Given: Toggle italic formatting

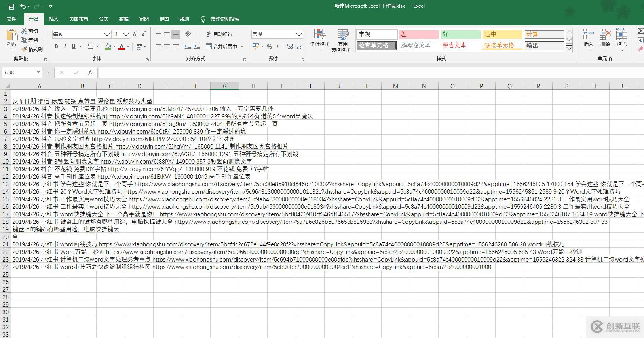Looking at the screenshot, I should tap(65, 46).
